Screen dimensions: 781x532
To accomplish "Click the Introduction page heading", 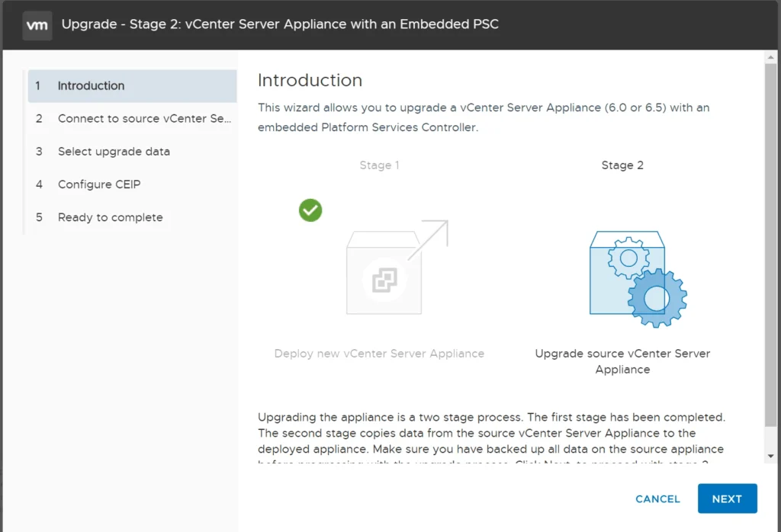I will (310, 80).
